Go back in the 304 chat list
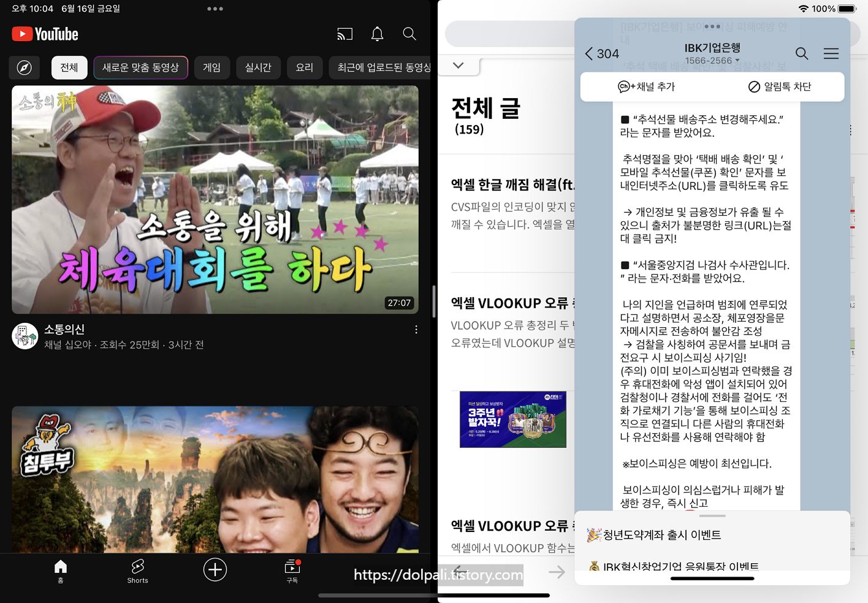868x603 pixels. (x=602, y=54)
